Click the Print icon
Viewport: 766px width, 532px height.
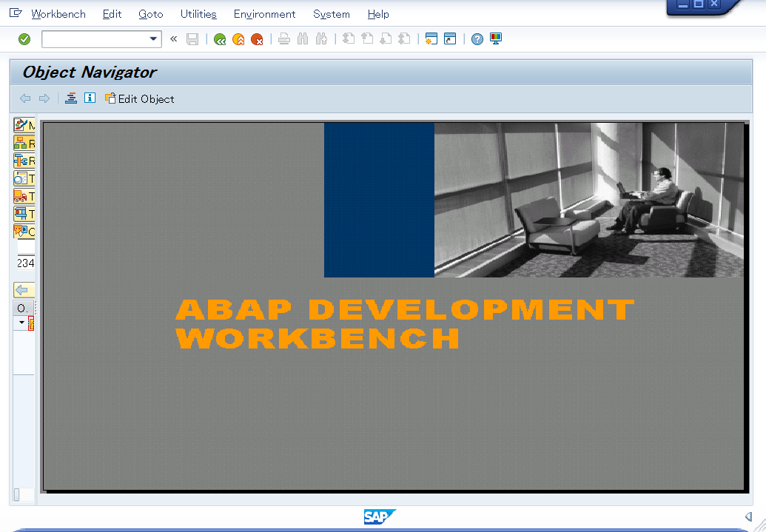[x=284, y=39]
